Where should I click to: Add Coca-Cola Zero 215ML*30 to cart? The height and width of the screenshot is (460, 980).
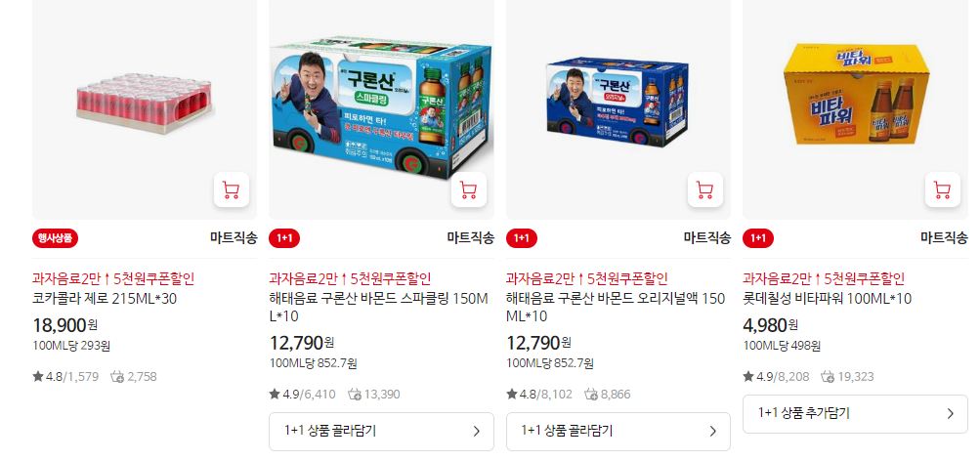[232, 190]
